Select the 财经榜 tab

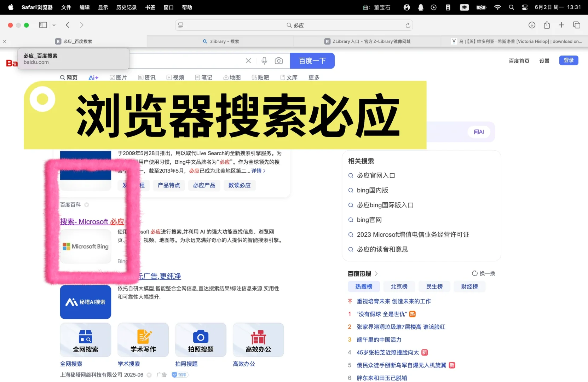[469, 286]
